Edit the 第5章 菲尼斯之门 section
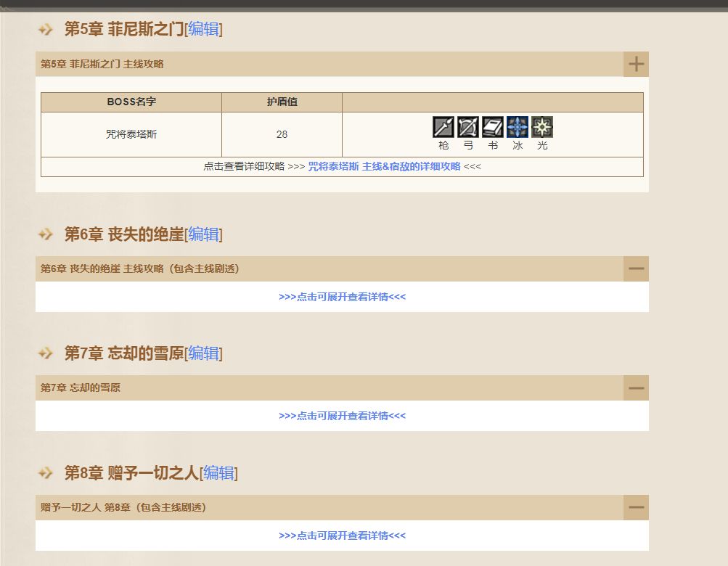This screenshot has height=566, width=728. pyautogui.click(x=203, y=29)
